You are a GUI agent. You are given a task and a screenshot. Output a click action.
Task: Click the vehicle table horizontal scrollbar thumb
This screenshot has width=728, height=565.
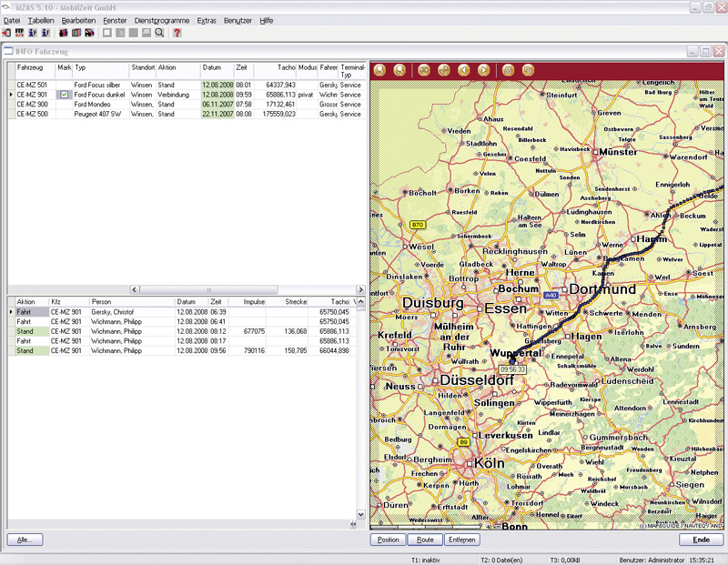[x=209, y=289]
